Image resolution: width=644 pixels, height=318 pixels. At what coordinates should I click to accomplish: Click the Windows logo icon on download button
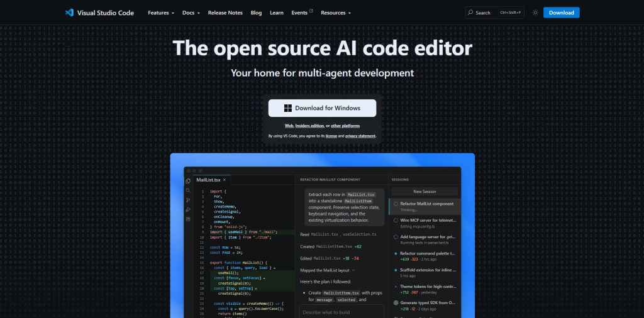(288, 108)
